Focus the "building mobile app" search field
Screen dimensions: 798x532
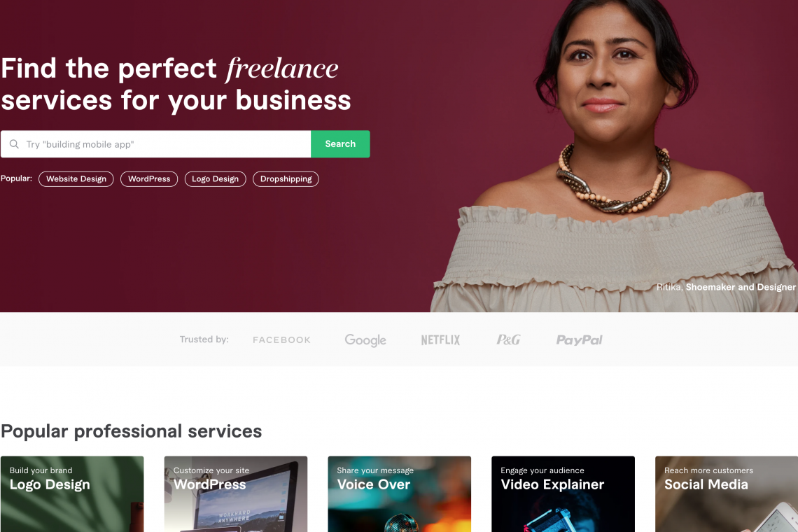[x=155, y=144]
